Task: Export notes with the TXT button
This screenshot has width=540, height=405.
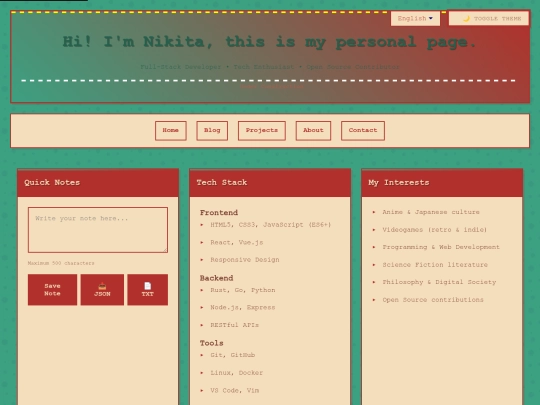Action: click(x=147, y=290)
